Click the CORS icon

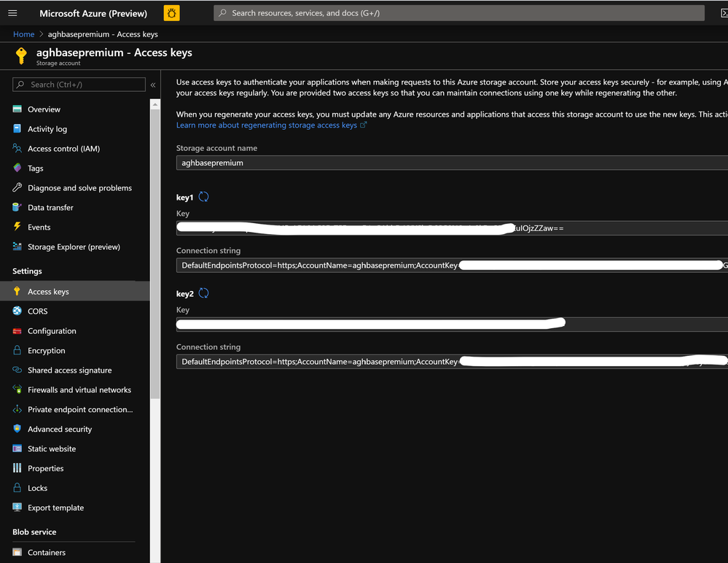(17, 311)
